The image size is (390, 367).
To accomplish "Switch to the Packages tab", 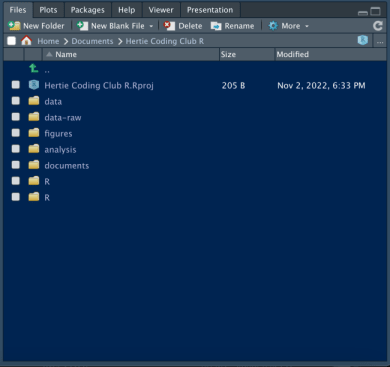I will 87,10.
